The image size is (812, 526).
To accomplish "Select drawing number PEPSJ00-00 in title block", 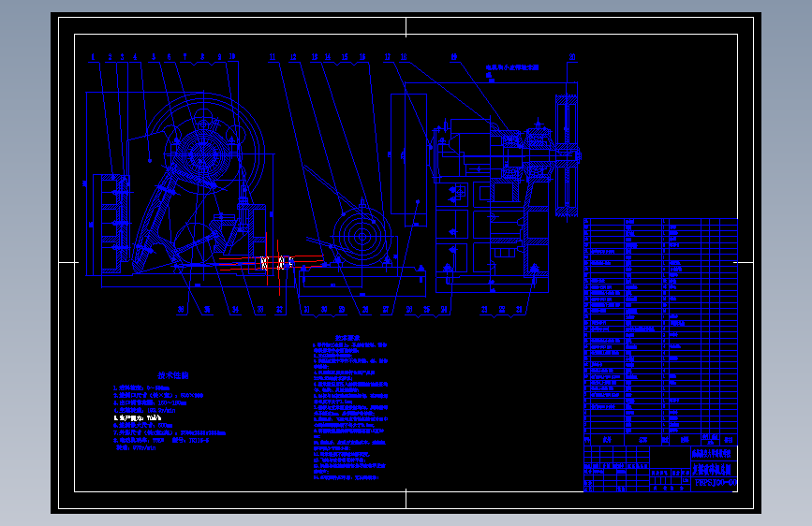I will pos(716,483).
